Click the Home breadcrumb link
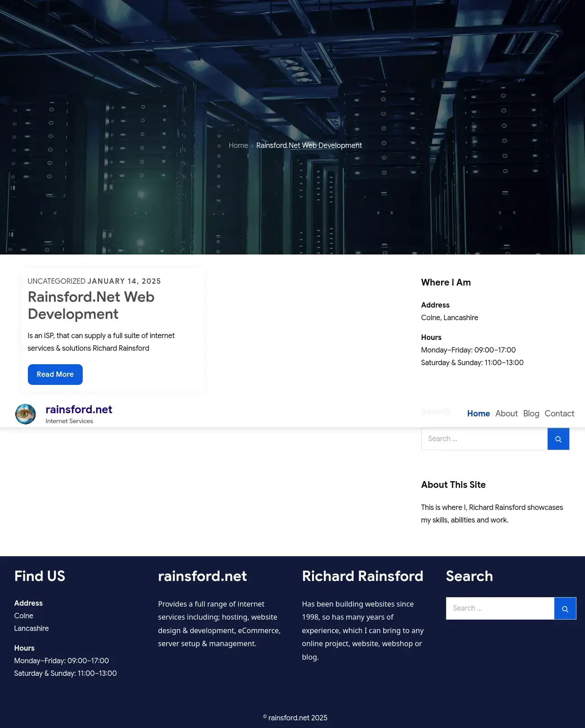 coord(238,146)
